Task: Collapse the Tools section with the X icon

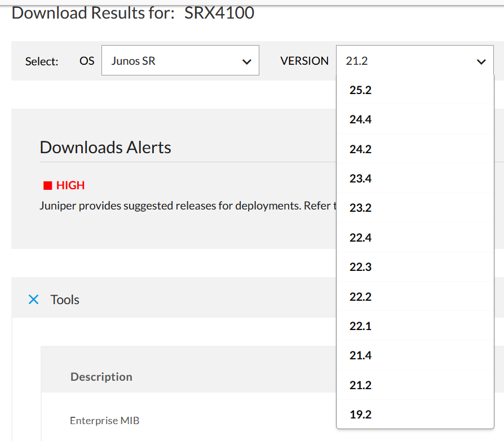Action: pyautogui.click(x=33, y=300)
